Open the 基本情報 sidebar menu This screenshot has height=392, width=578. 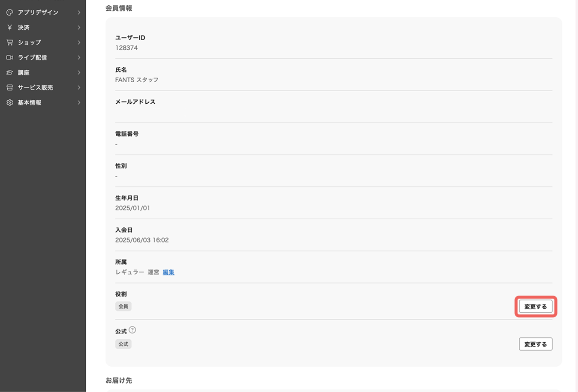(x=43, y=102)
